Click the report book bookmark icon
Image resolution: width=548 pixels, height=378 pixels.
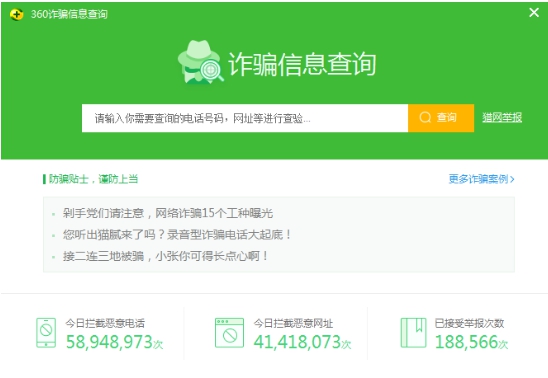tap(413, 333)
